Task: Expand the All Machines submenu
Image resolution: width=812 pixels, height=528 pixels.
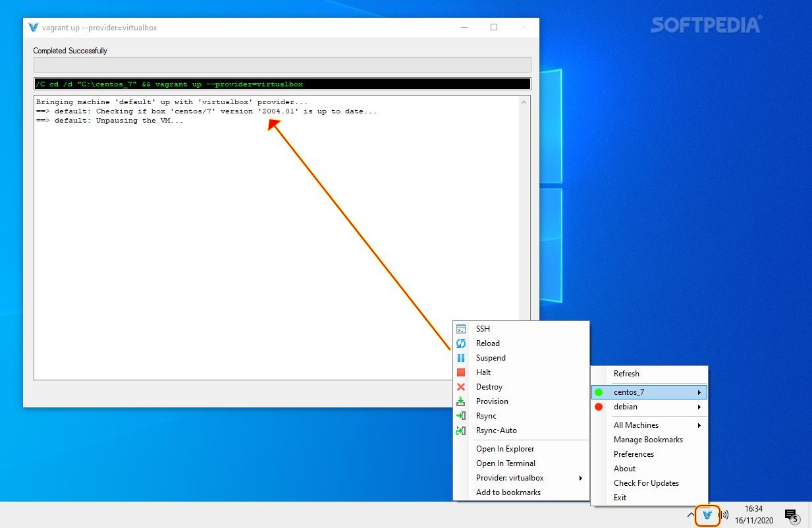Action: [649, 425]
